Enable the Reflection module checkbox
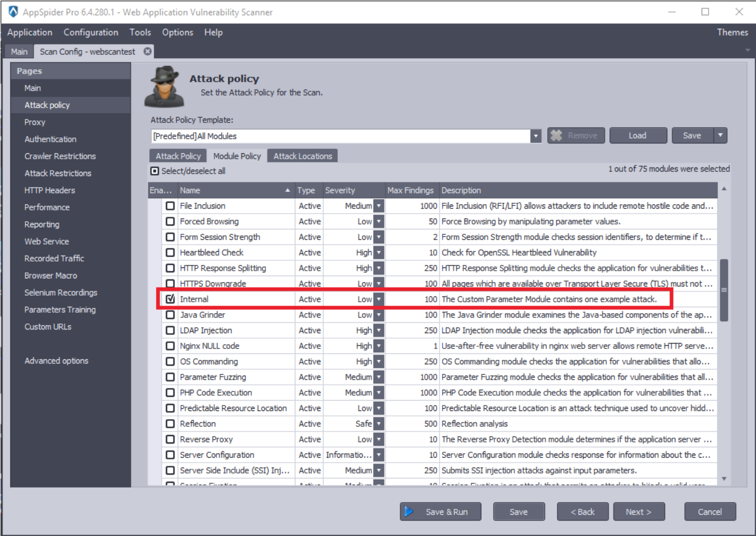The width and height of the screenshot is (756, 536). point(170,424)
